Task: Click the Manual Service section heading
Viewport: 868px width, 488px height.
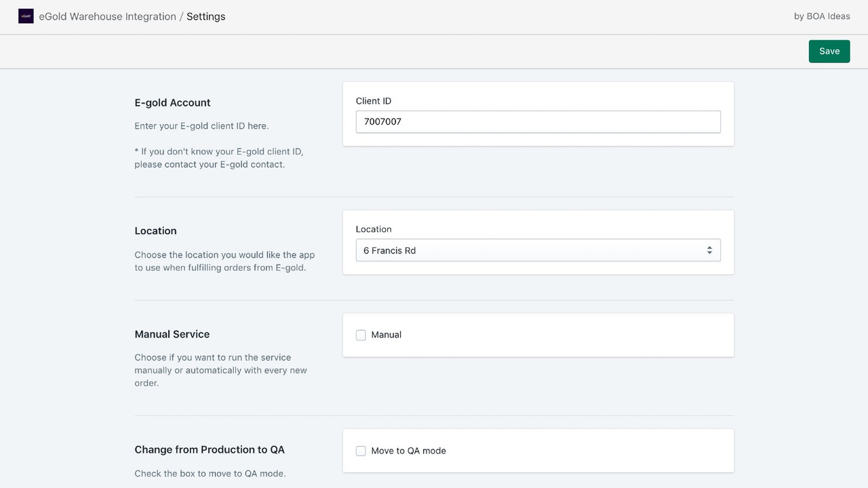Action: coord(172,333)
